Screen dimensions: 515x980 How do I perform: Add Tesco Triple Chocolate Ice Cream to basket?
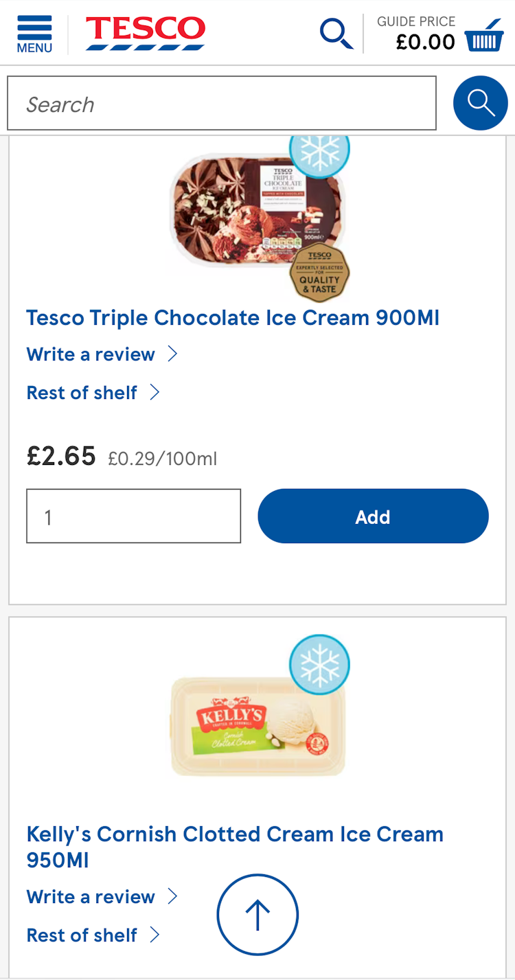coord(373,516)
